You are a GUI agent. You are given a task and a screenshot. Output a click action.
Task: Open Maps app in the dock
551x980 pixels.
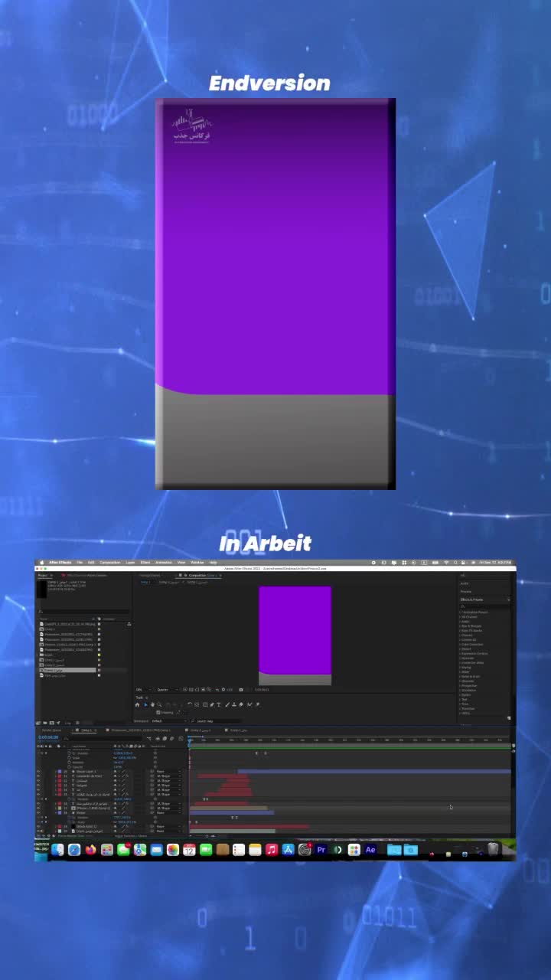140,850
